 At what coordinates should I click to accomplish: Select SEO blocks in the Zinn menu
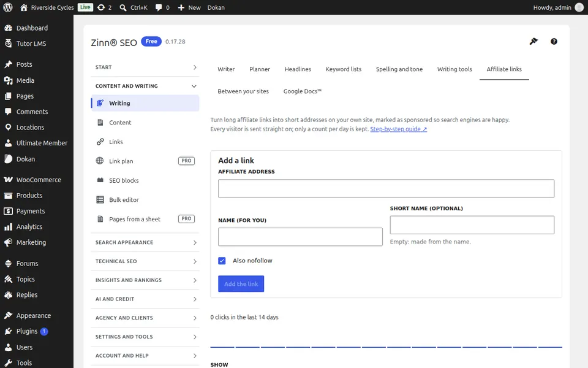tap(145, 180)
